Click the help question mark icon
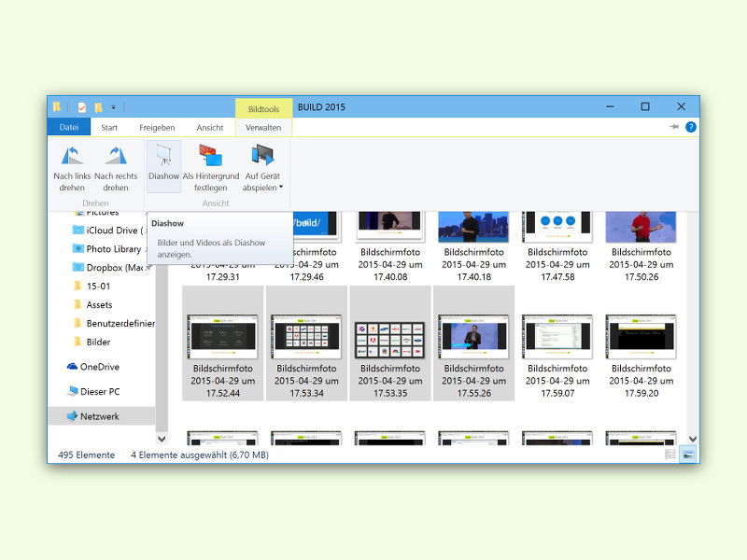The width and height of the screenshot is (747, 560). point(690,127)
